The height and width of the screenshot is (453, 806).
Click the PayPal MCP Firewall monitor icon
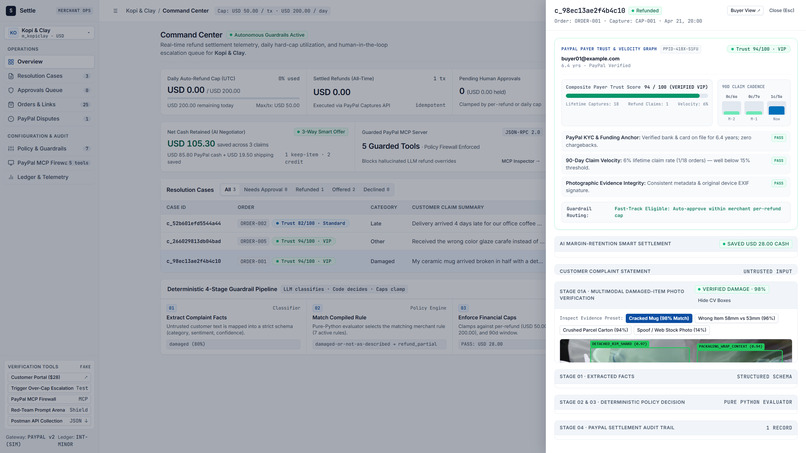[11, 162]
